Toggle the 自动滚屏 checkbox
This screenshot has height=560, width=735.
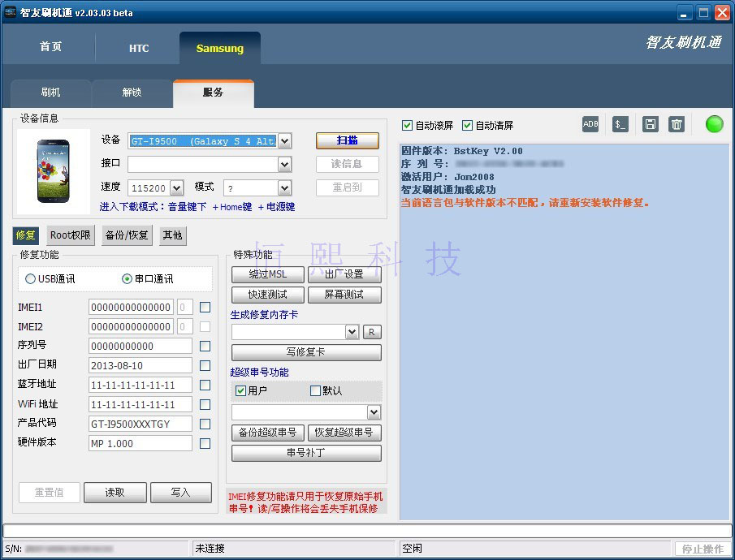pyautogui.click(x=407, y=126)
